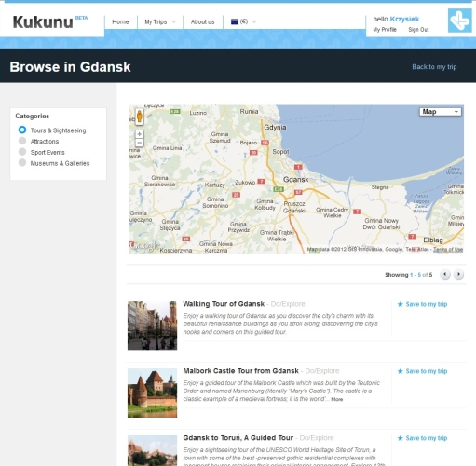Go to previous results page arrow
The height and width of the screenshot is (466, 476).
pyautogui.click(x=445, y=274)
